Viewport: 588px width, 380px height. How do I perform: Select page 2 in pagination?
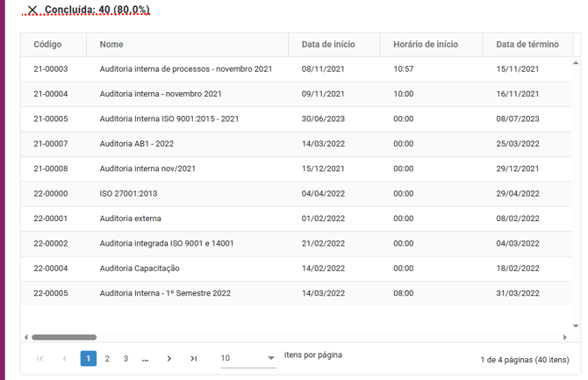pyautogui.click(x=107, y=358)
